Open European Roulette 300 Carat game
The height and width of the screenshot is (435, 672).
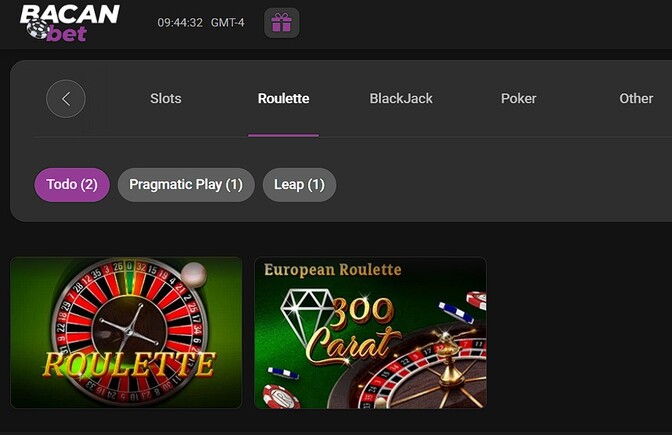(x=370, y=333)
